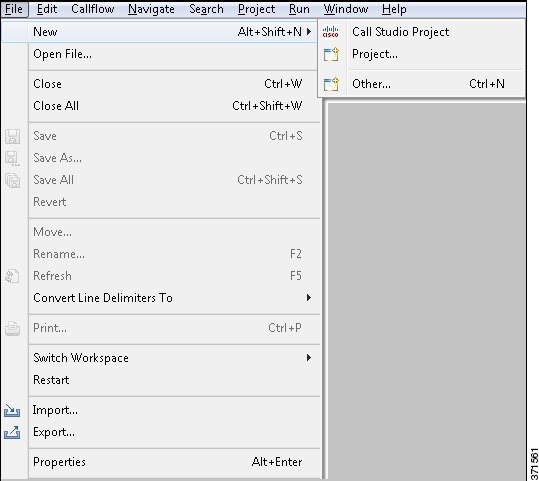Image resolution: width=539 pixels, height=481 pixels.
Task: Click the Export icon in the File menu
Action: coord(12,432)
